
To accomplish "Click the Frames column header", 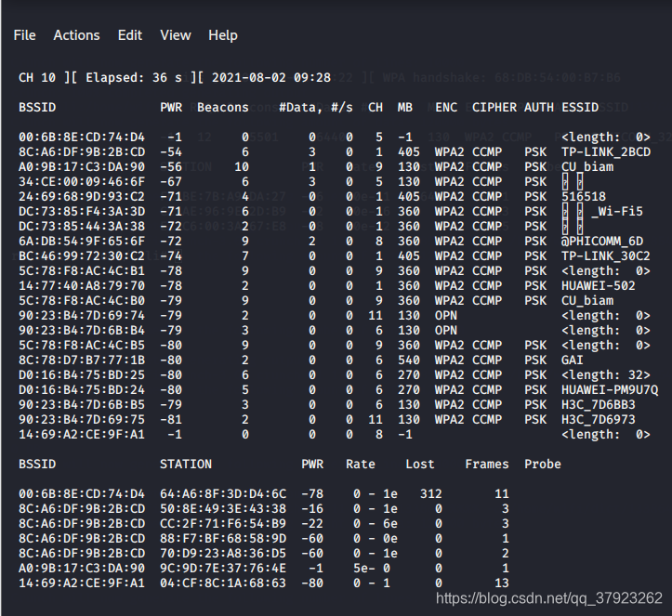I will (487, 465).
